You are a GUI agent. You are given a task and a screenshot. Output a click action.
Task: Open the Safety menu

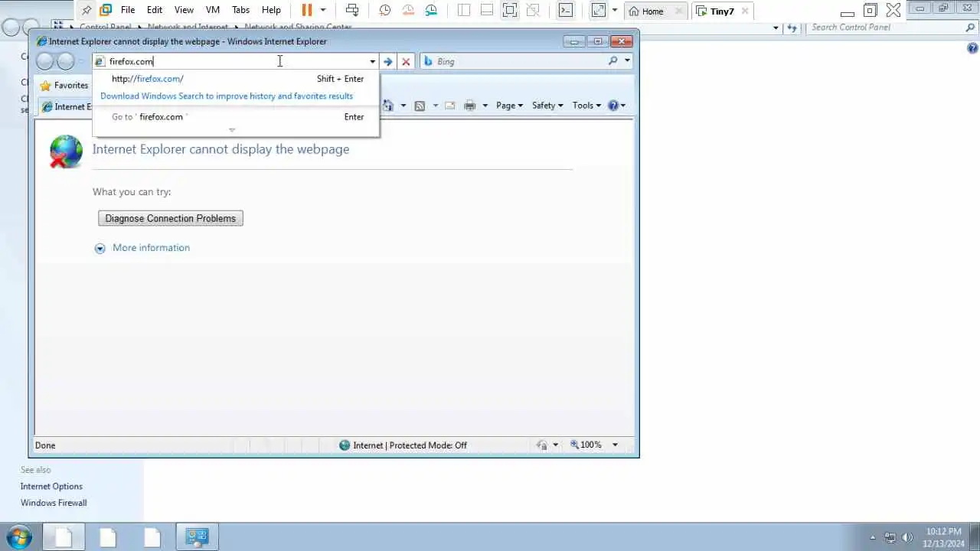pos(547,106)
